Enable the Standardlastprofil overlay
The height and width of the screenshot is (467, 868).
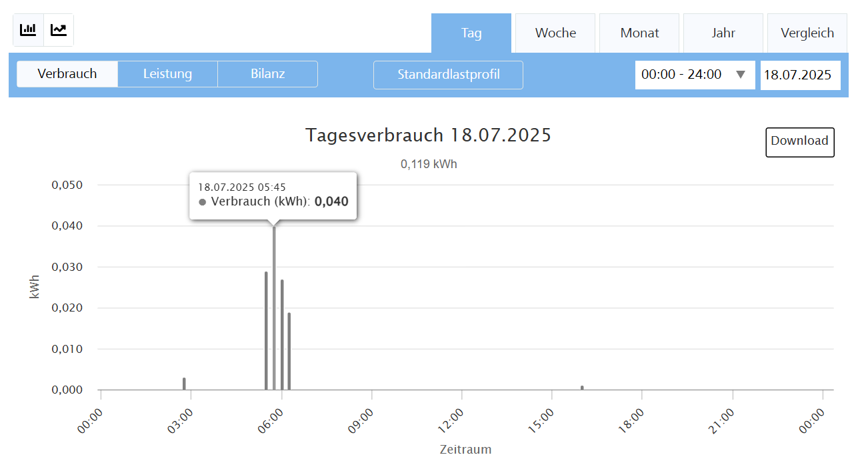coord(448,75)
